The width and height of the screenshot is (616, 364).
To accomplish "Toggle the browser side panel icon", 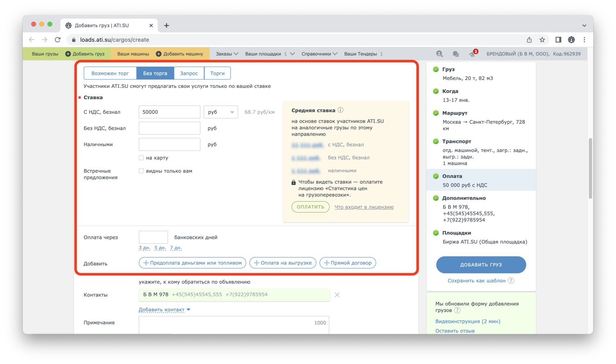I will click(558, 40).
